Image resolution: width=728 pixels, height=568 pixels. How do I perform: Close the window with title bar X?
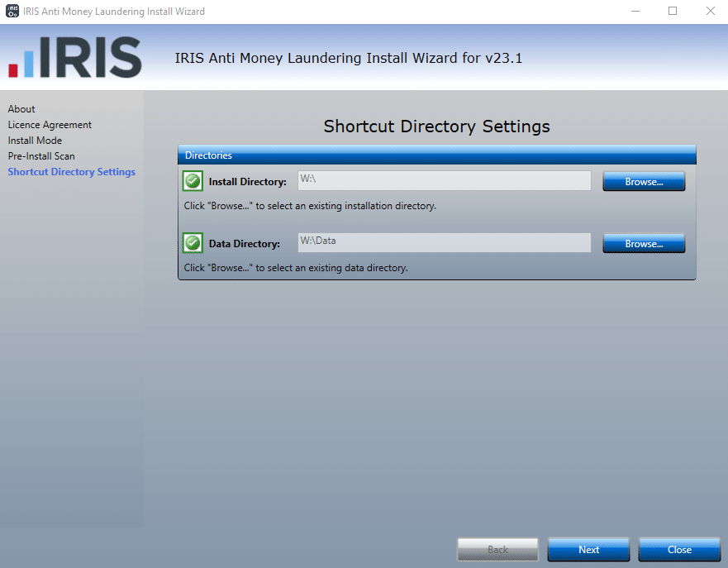tap(711, 11)
